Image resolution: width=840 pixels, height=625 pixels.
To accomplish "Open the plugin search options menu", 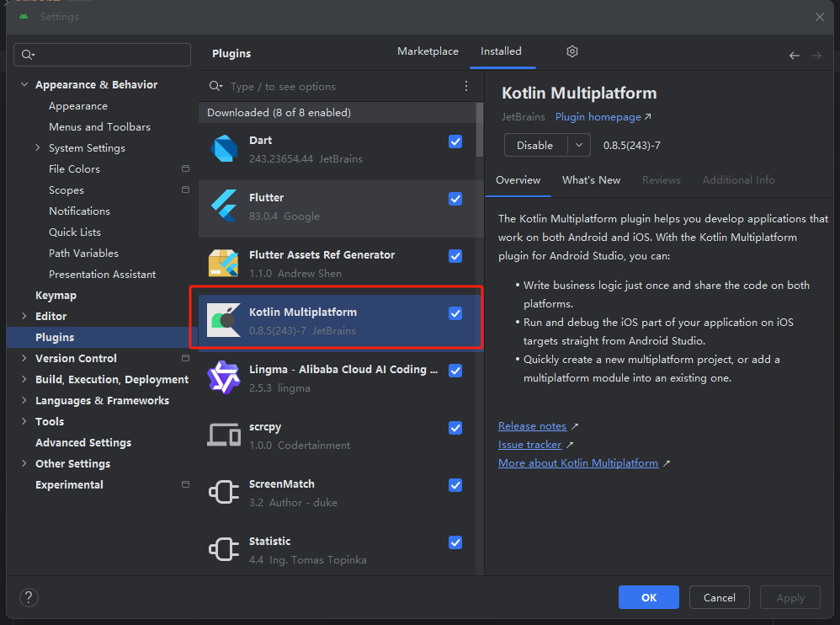I will (466, 86).
